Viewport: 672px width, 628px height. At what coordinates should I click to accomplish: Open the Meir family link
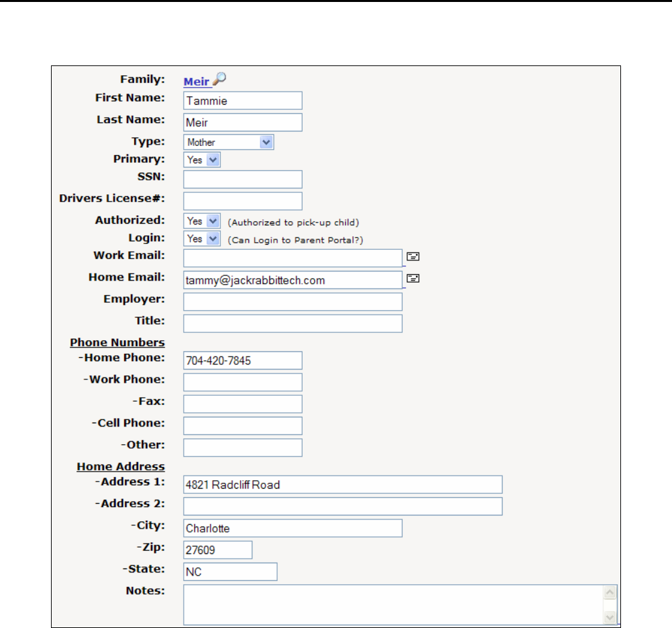click(x=196, y=82)
